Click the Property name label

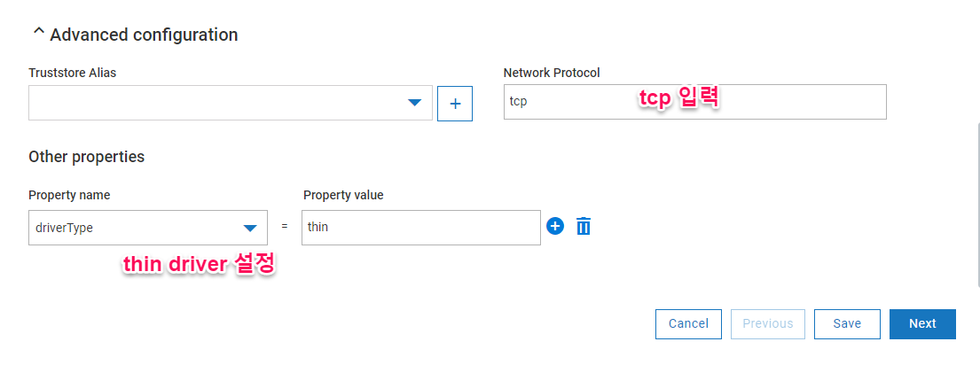click(x=69, y=195)
